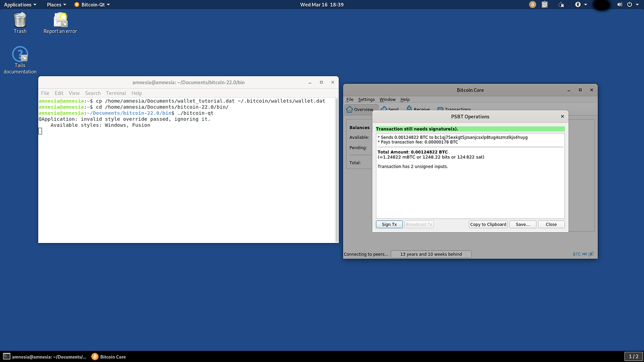This screenshot has width=644, height=362.
Task: Click the 'QApplication: invalid style override' terminal output
Action: [x=124, y=119]
